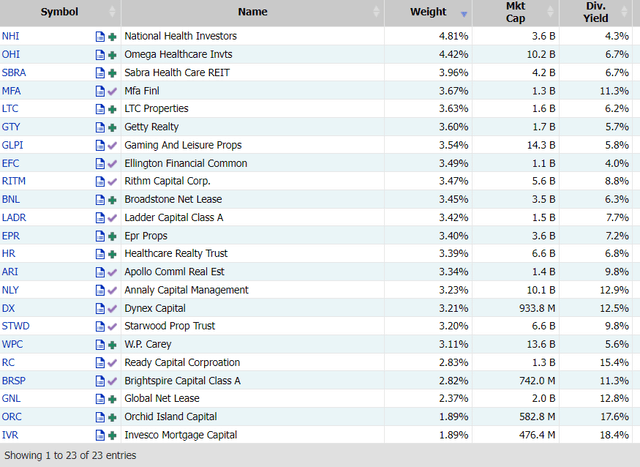Select the name Omega Healthcare Invts
The width and height of the screenshot is (640, 467).
pos(178,54)
